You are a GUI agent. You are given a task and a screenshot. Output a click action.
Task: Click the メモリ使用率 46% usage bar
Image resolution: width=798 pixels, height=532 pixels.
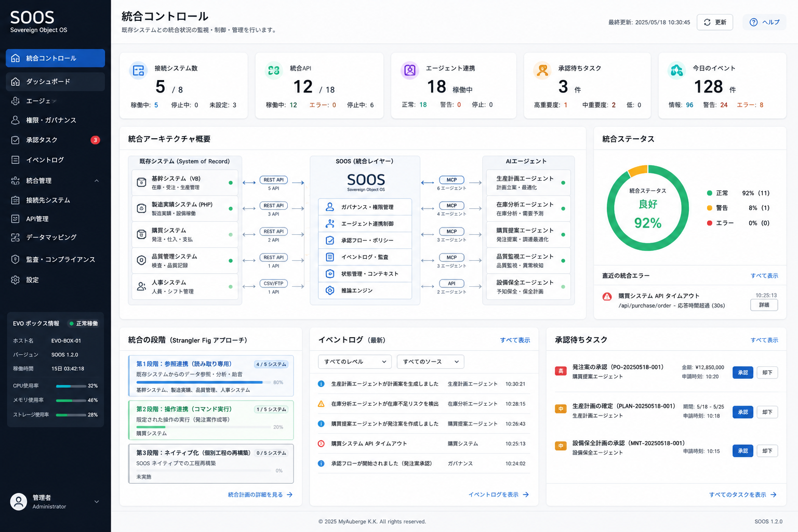[x=71, y=401]
